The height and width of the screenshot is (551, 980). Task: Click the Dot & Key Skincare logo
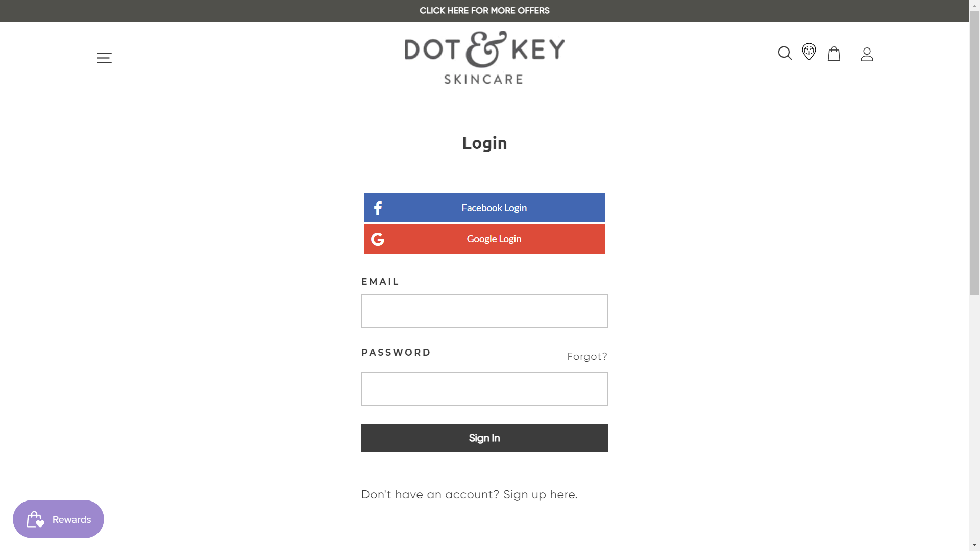pos(484,57)
